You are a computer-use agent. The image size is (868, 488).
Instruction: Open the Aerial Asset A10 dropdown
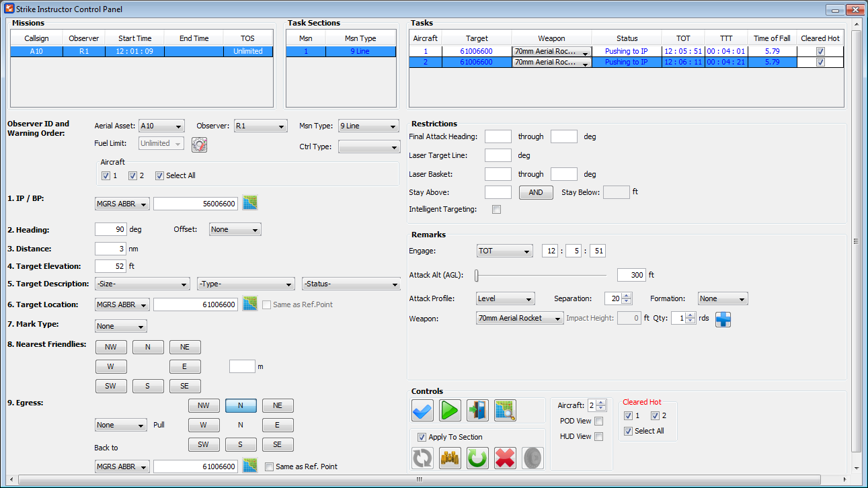[161, 126]
